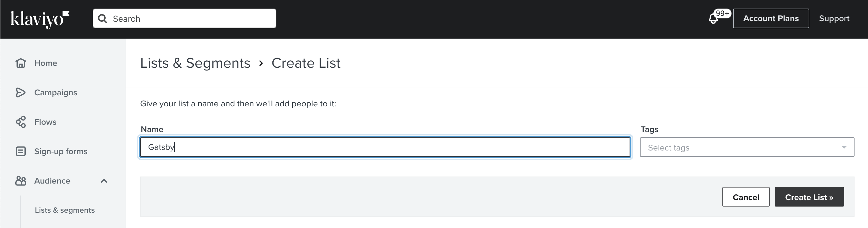
Task: Go to Support in top bar
Action: tap(834, 19)
